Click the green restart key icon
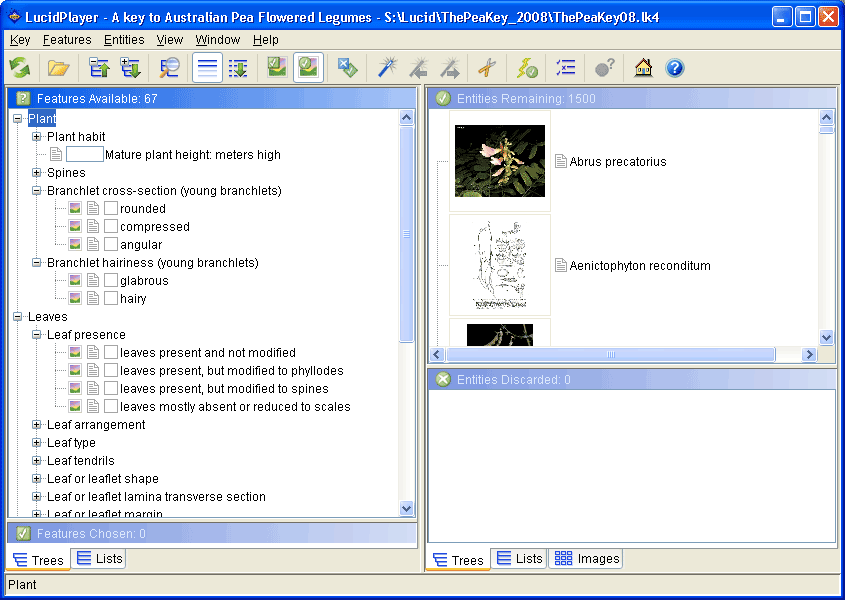This screenshot has height=600, width=845. (x=20, y=68)
